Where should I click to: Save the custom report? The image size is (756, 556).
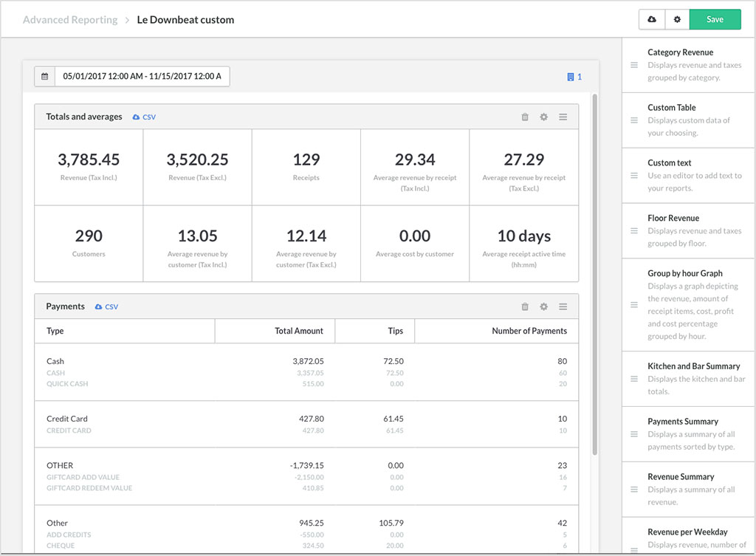point(715,20)
